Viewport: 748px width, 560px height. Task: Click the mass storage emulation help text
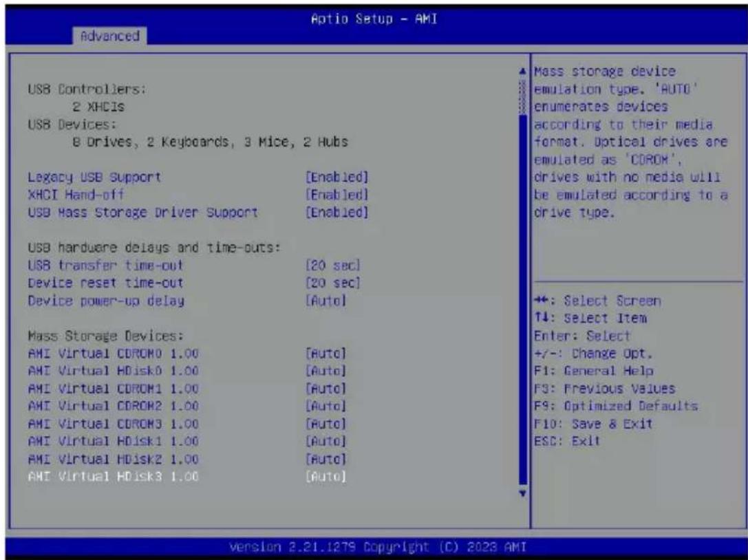pyautogui.click(x=630, y=142)
